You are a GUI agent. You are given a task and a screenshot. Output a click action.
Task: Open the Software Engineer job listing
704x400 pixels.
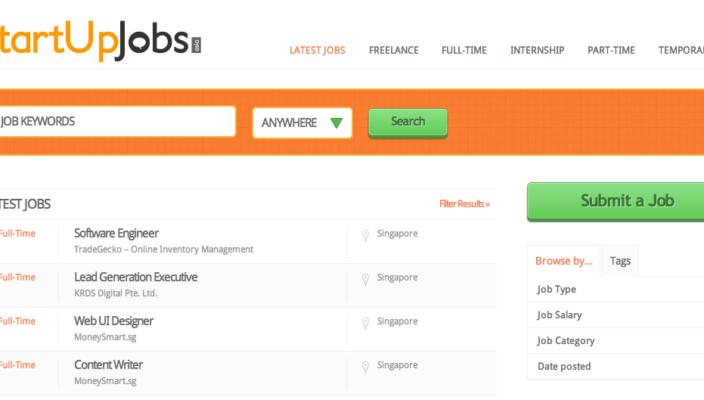pyautogui.click(x=116, y=233)
